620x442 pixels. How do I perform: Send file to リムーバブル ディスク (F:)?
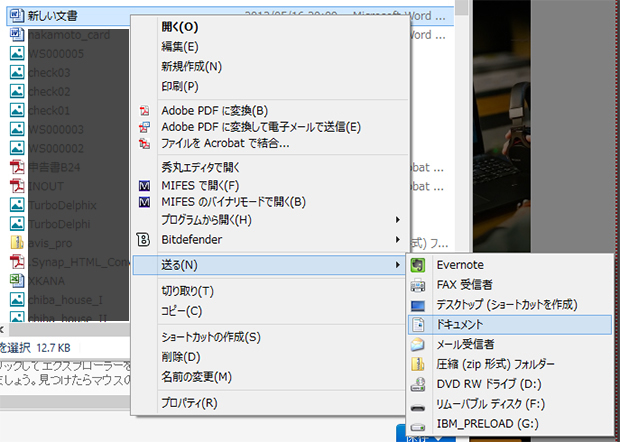click(510, 404)
